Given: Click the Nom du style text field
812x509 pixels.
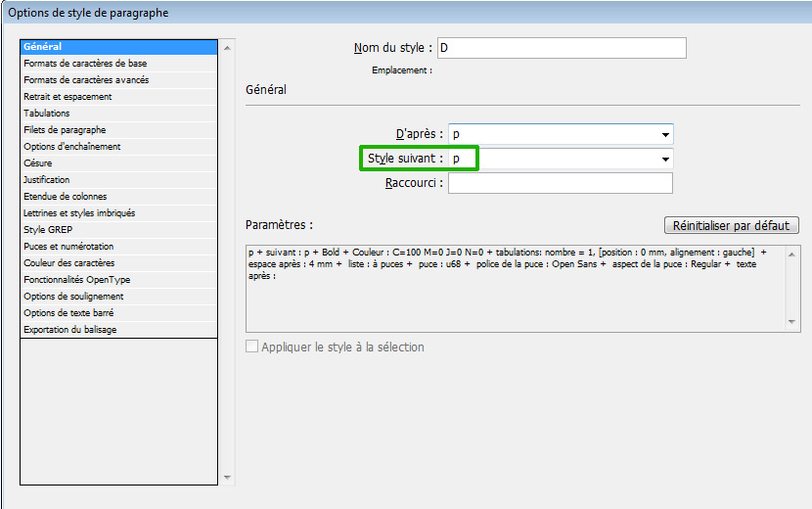Looking at the screenshot, I should pyautogui.click(x=562, y=48).
